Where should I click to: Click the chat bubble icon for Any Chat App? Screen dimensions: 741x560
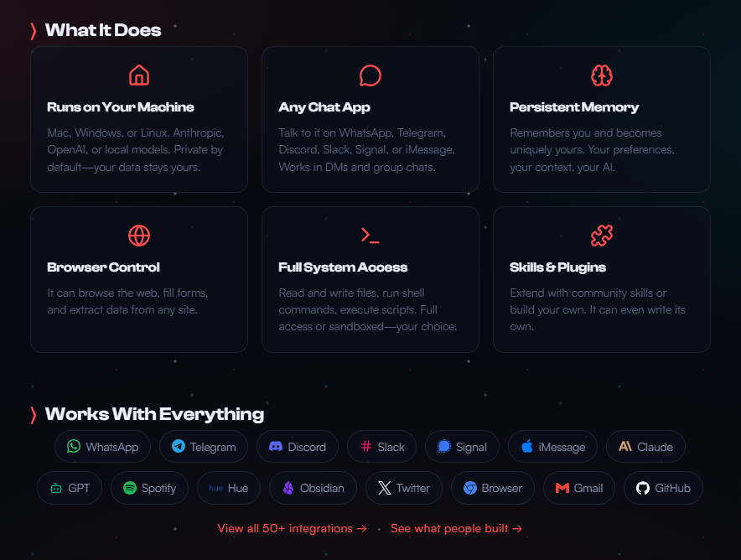(x=370, y=75)
